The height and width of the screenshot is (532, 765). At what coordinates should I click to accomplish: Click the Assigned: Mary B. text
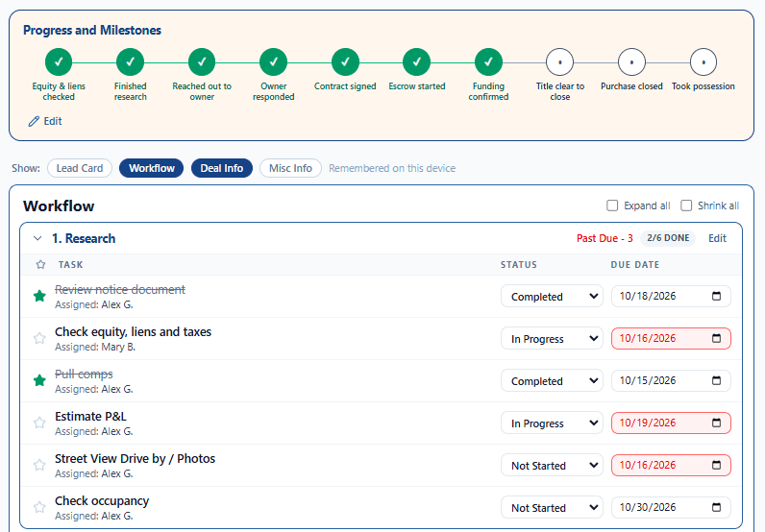(x=94, y=347)
